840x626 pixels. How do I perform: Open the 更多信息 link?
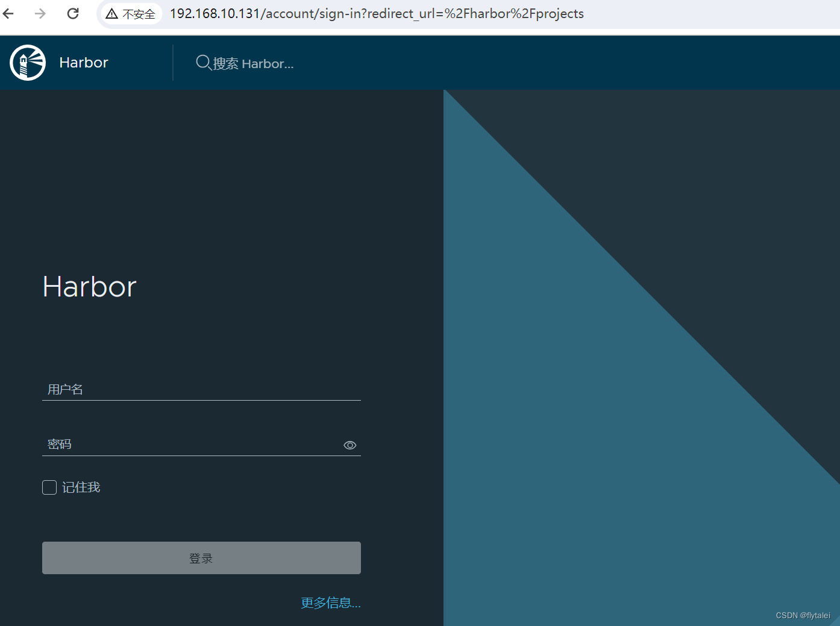coord(331,603)
